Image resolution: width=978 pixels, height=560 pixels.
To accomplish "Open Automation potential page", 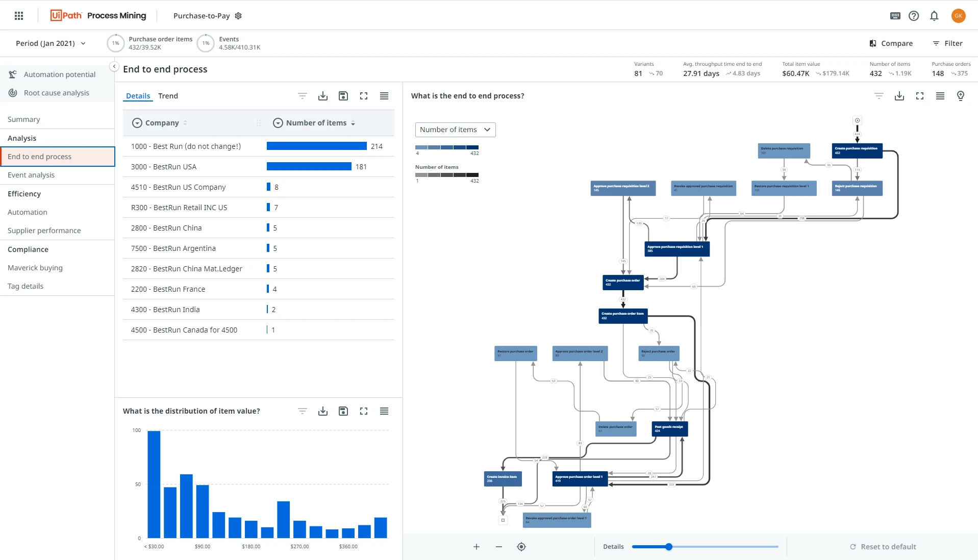I will point(57,74).
